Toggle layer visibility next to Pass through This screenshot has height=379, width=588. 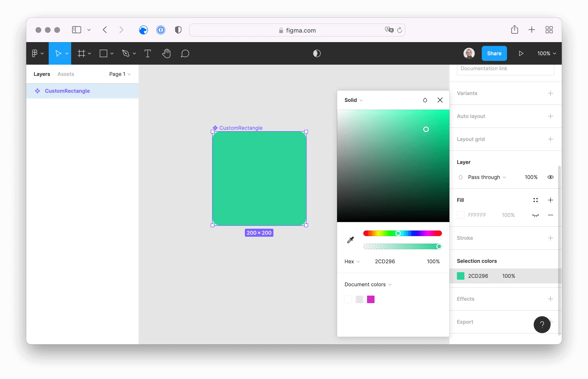tap(550, 177)
